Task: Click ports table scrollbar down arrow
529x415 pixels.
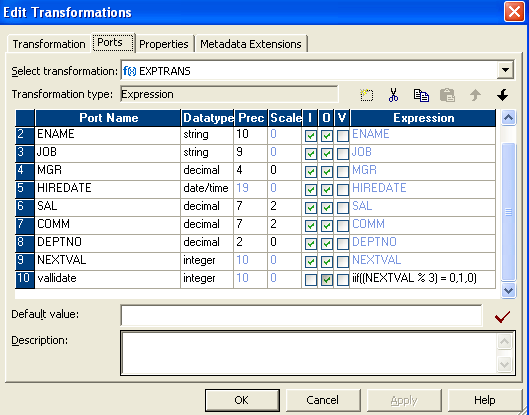Action: 508,290
